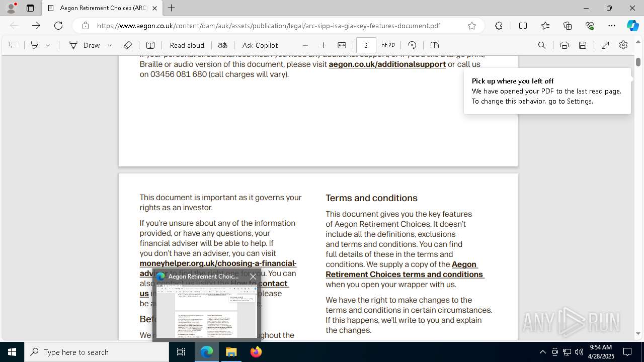Select the PDF Highlight tool
Viewport: 644px width, 362px height.
pos(35,45)
